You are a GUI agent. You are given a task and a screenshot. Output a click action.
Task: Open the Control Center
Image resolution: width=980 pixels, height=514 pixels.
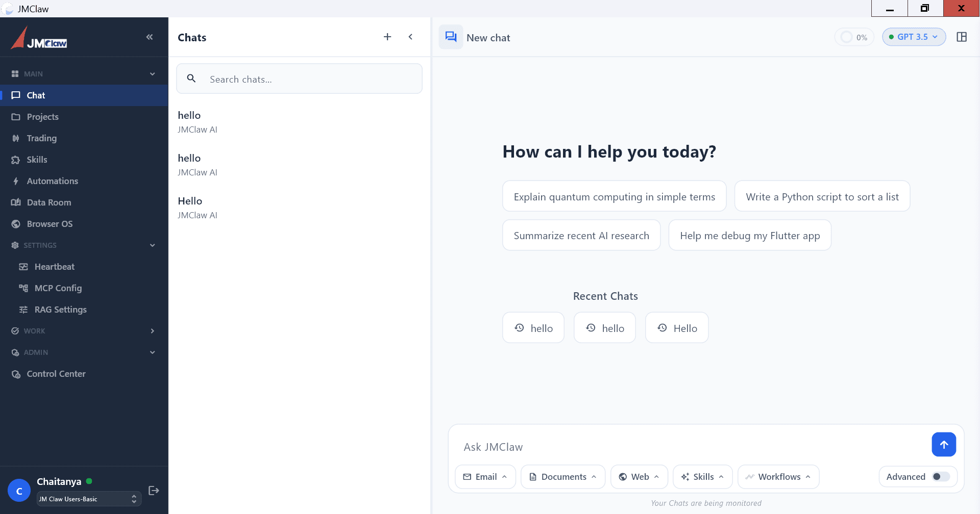coord(84,374)
